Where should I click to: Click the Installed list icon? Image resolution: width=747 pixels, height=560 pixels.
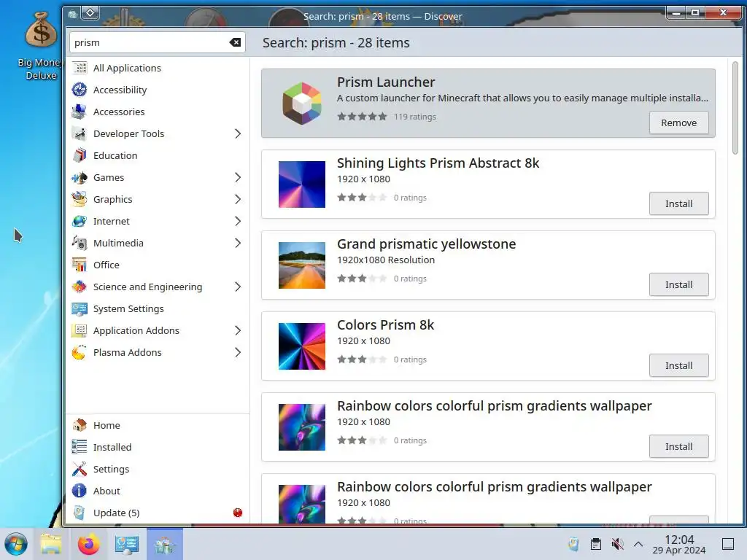coord(80,447)
